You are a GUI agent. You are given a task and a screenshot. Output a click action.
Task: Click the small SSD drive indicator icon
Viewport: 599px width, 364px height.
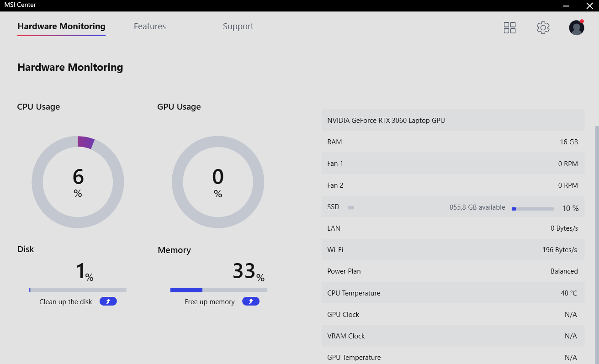(x=351, y=207)
